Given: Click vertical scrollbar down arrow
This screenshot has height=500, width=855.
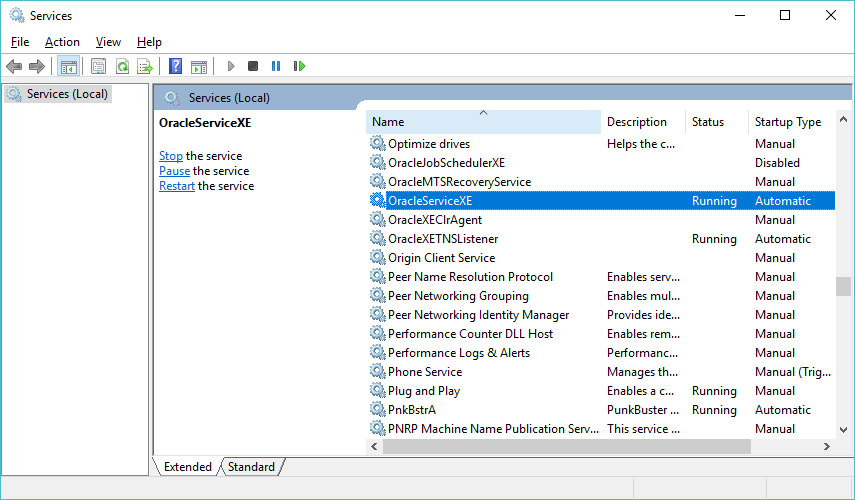Looking at the screenshot, I should [844, 430].
